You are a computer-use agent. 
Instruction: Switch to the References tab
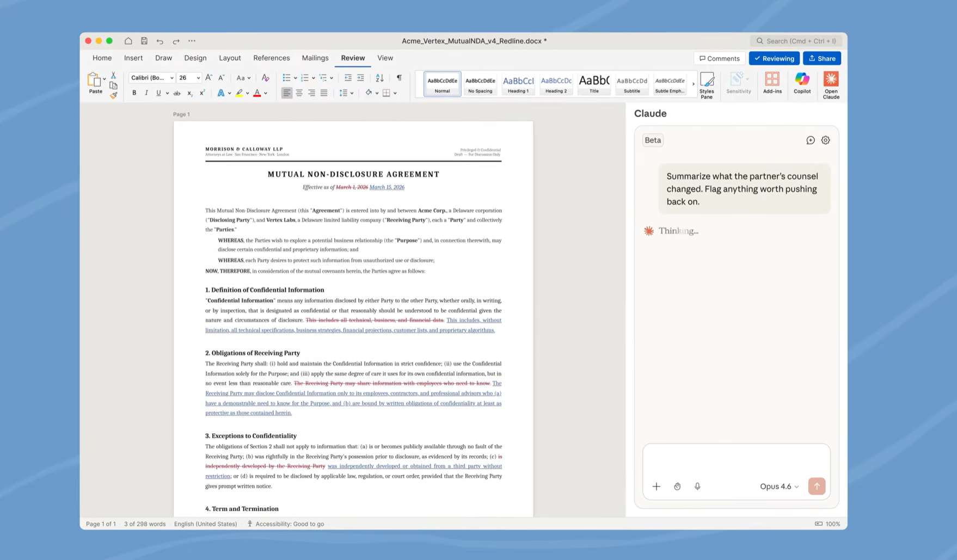click(271, 58)
